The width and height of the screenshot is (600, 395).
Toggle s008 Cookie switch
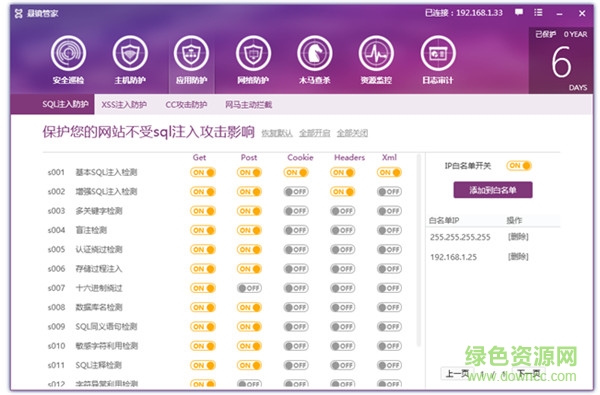pos(296,307)
